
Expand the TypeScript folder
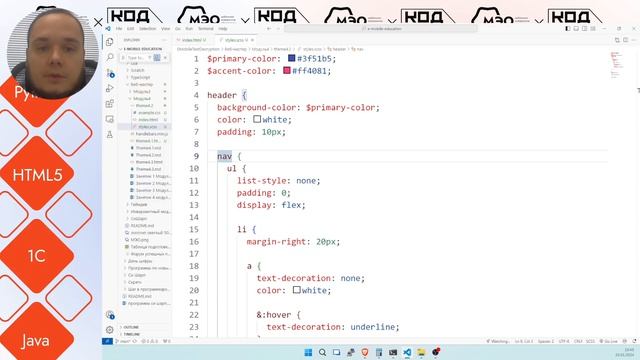(x=140, y=77)
